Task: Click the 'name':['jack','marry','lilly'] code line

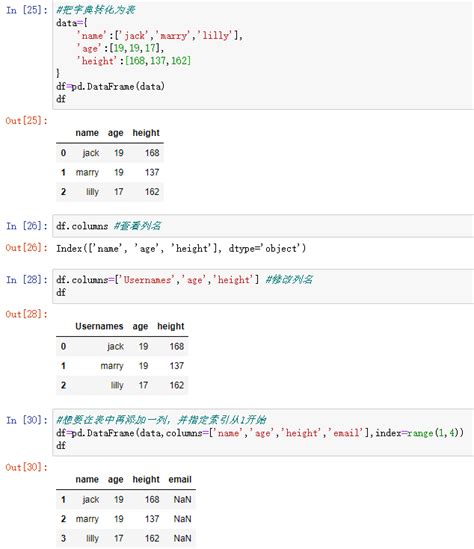Action: click(x=160, y=36)
